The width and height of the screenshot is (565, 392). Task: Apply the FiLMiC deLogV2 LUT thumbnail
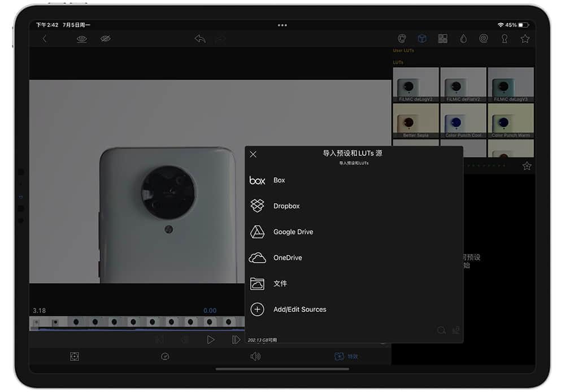click(x=416, y=85)
